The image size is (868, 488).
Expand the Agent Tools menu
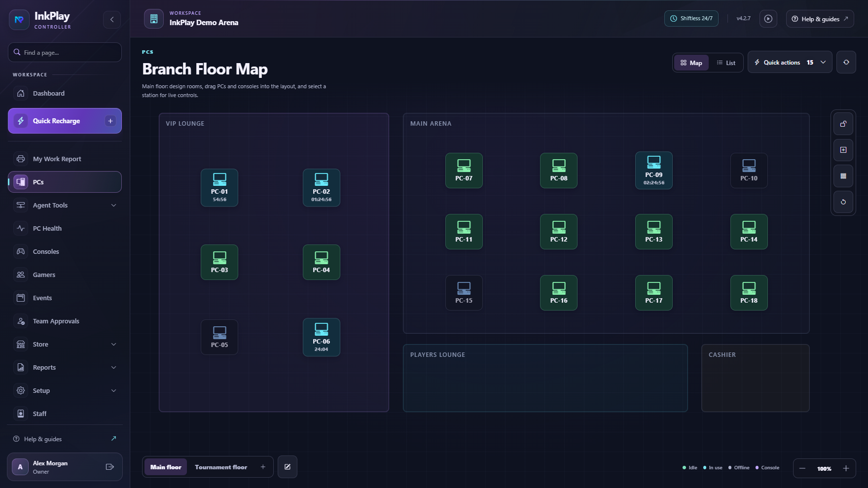[x=65, y=205]
